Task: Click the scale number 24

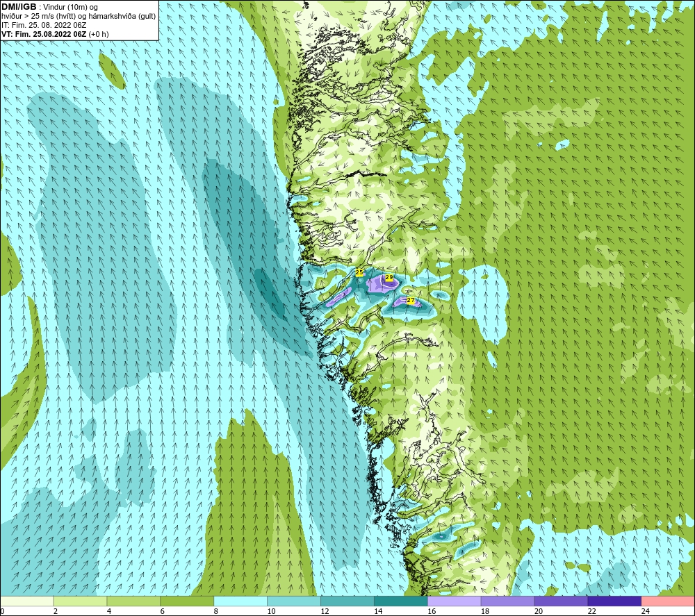Action: pyautogui.click(x=646, y=611)
